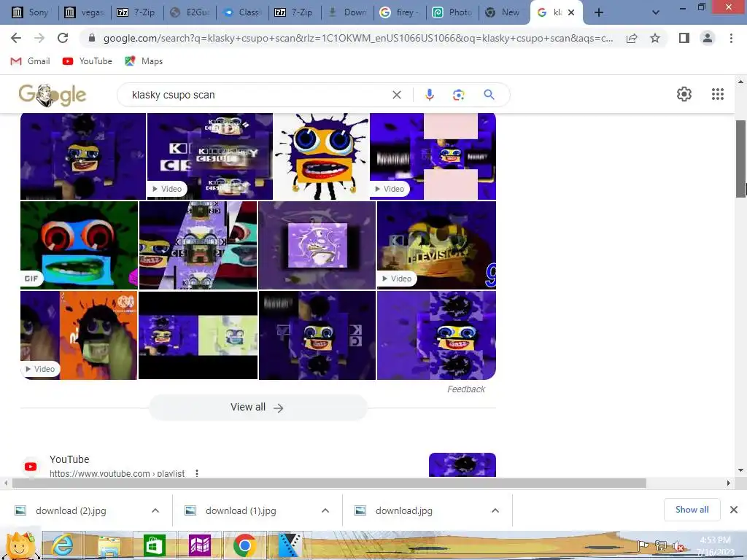Close the current kla search tab

tap(571, 12)
